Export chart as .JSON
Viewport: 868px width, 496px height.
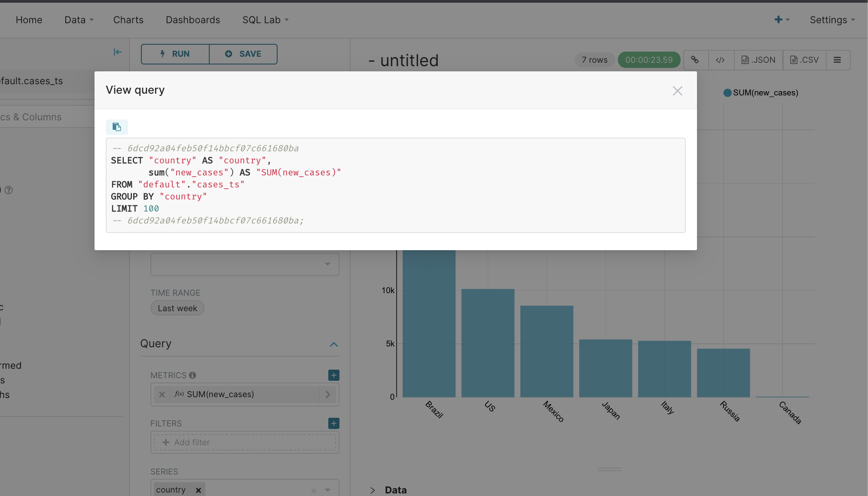tap(758, 60)
